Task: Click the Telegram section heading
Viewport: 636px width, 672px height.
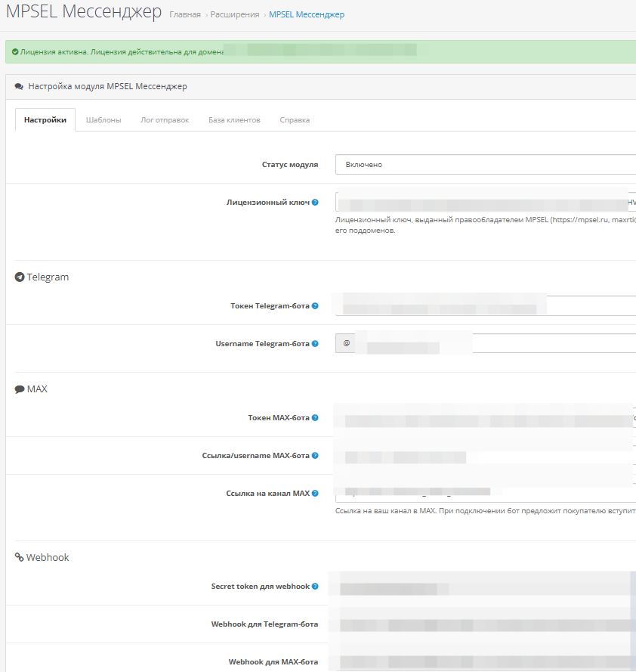Action: point(48,277)
